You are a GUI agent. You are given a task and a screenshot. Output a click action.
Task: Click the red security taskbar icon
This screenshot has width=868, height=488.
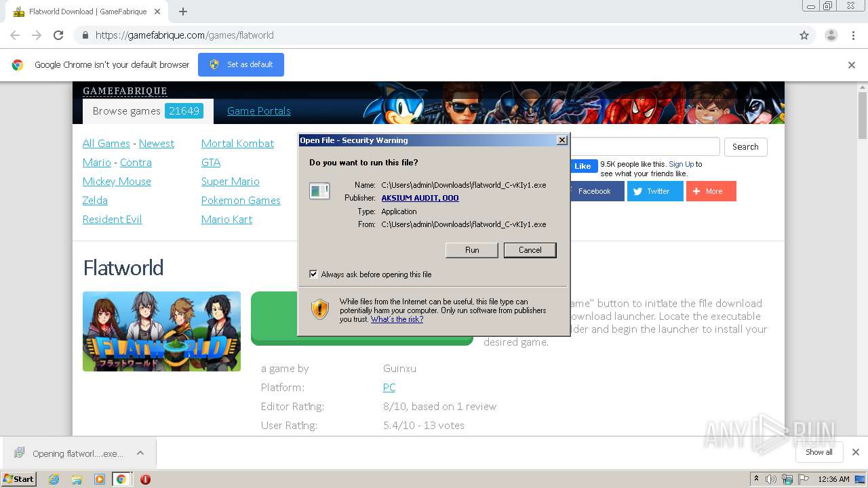click(x=145, y=479)
